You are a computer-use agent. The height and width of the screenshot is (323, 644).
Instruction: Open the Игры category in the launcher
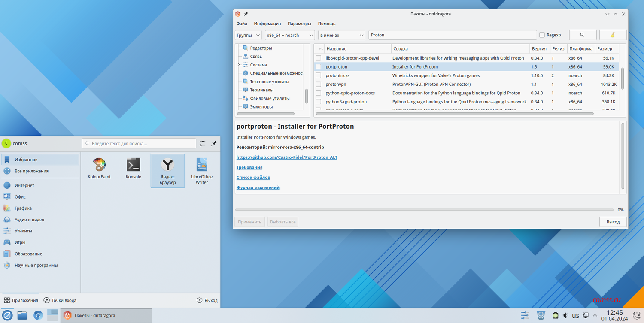pyautogui.click(x=40, y=242)
